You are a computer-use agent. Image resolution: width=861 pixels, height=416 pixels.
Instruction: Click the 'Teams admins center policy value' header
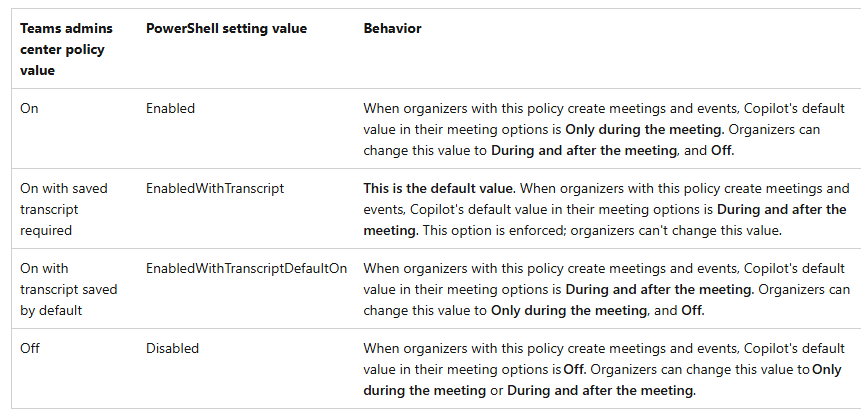66,49
